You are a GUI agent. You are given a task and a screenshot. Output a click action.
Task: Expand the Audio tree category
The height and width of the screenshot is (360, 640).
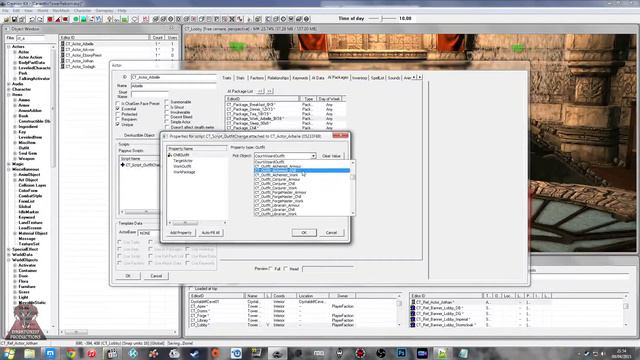tap(9, 84)
